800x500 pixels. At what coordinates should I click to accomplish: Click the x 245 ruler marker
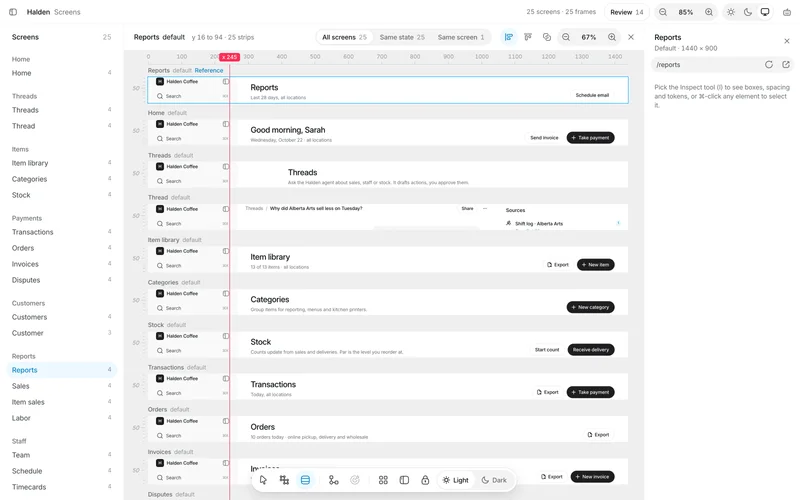pos(229,57)
